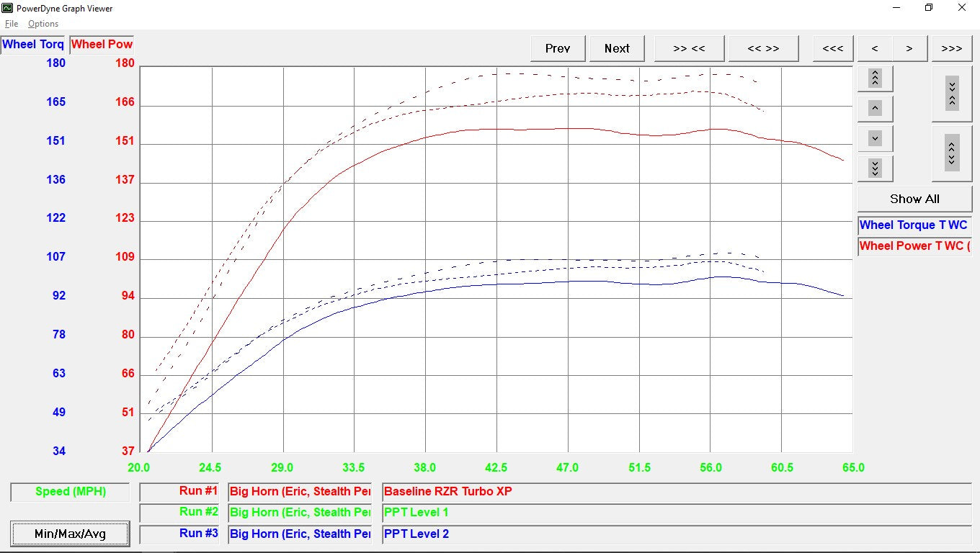
Task: Click the green Big Horn field for Run #2
Action: click(300, 513)
